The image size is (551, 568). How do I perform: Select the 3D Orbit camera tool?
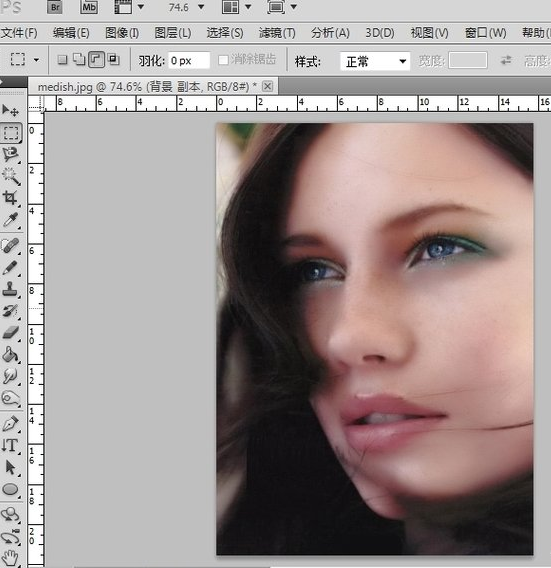pos(11,537)
